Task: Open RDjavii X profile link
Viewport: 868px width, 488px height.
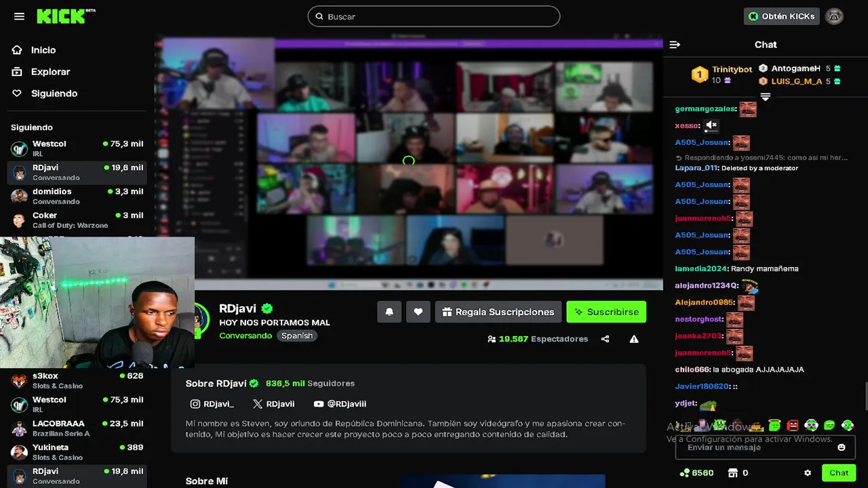Action: click(273, 404)
